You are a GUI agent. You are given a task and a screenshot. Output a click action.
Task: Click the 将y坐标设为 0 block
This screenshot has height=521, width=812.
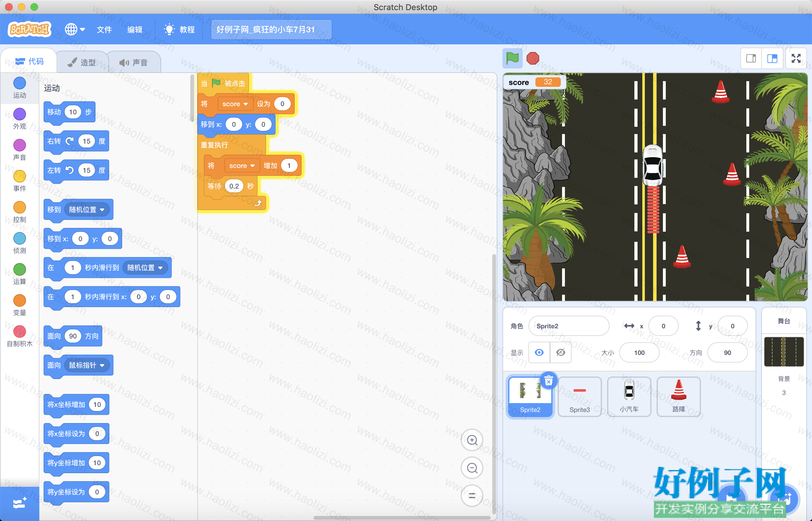pyautogui.click(x=76, y=492)
